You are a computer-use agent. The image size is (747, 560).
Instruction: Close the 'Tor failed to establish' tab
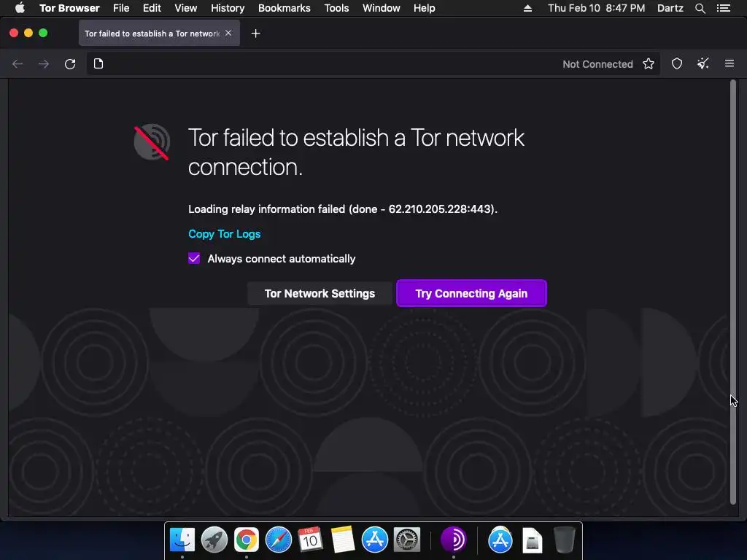228,33
